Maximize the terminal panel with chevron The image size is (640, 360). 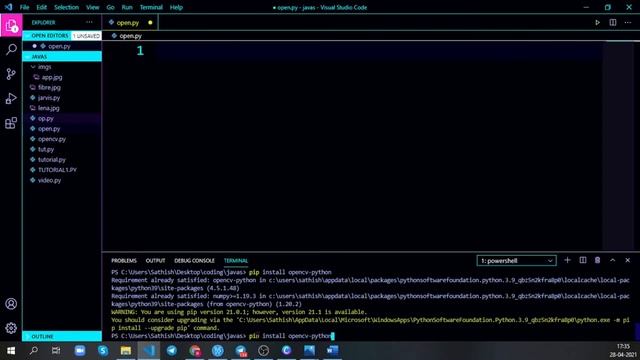click(x=613, y=260)
